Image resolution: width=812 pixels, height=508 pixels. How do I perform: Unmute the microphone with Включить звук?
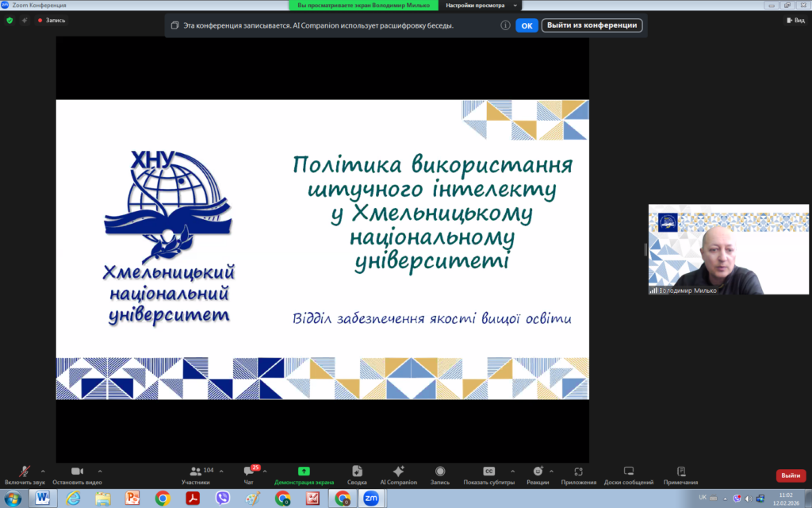coord(25,471)
